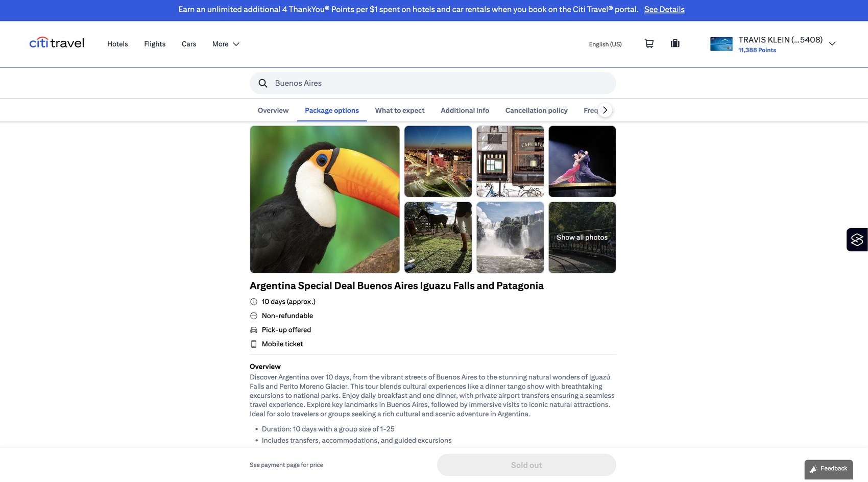
Task: Click the car icon beside Pick-up offered
Action: coord(254,330)
